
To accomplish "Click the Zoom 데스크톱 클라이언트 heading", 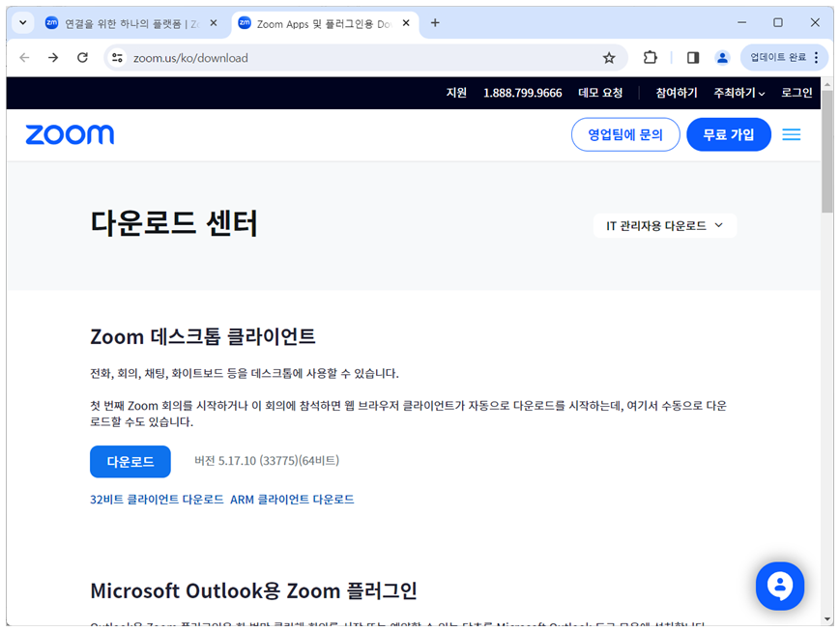I will pos(203,336).
